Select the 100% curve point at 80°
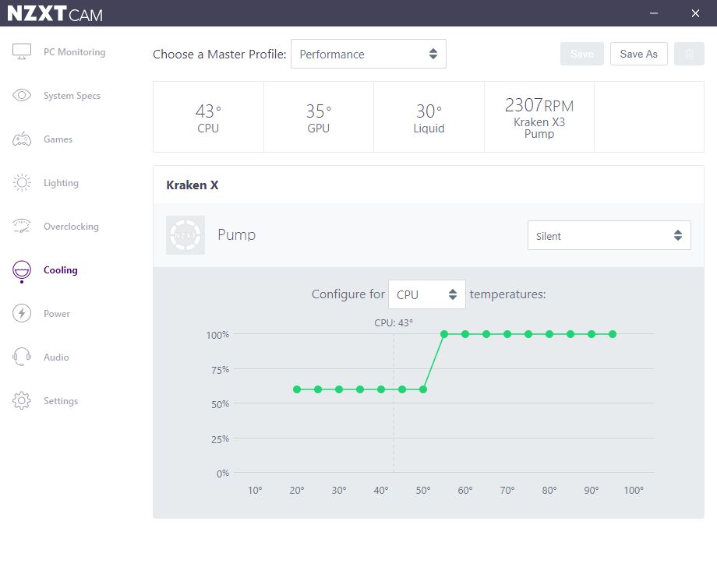This screenshot has height=588, width=717. [549, 334]
